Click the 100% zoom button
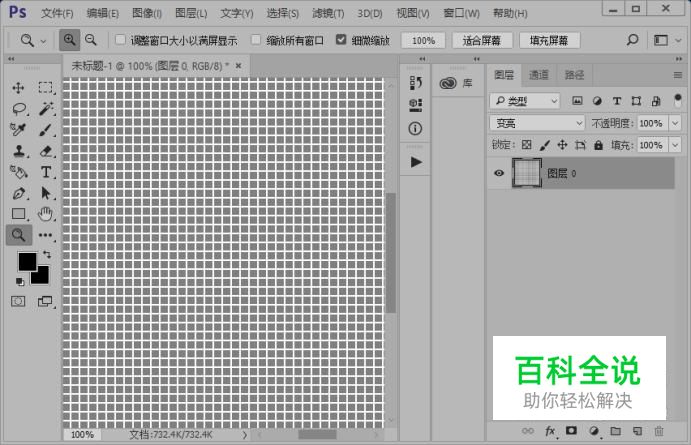 pos(424,41)
